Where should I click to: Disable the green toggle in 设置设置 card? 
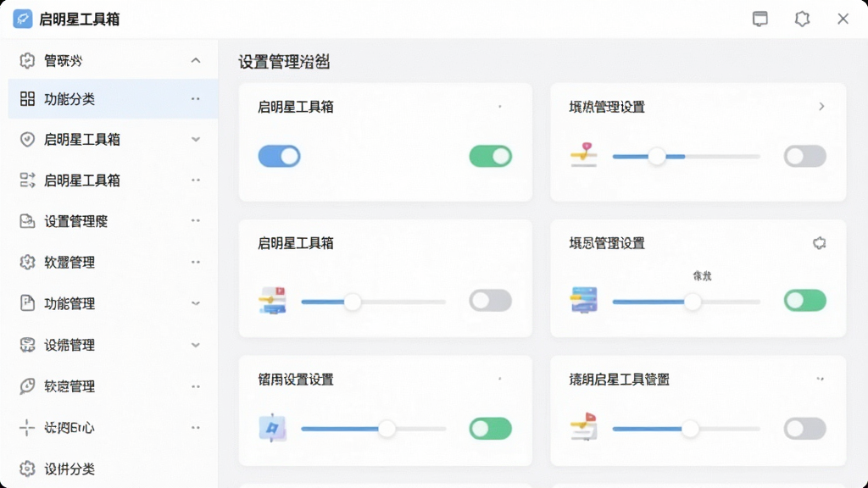click(491, 429)
